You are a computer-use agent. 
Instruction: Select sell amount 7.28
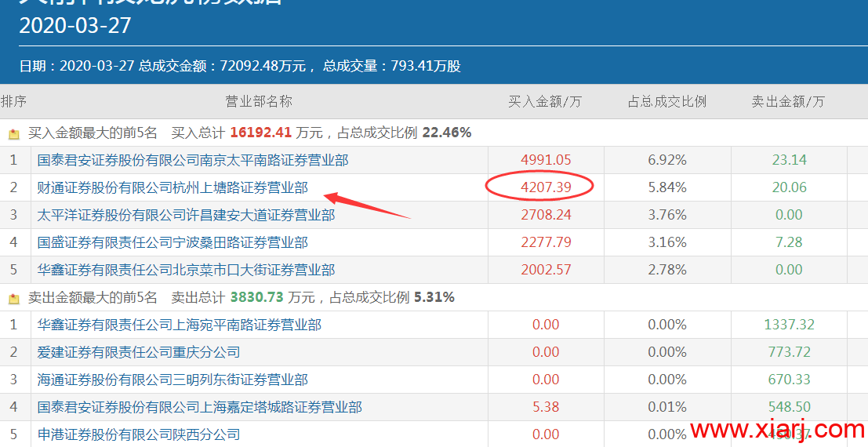(790, 242)
